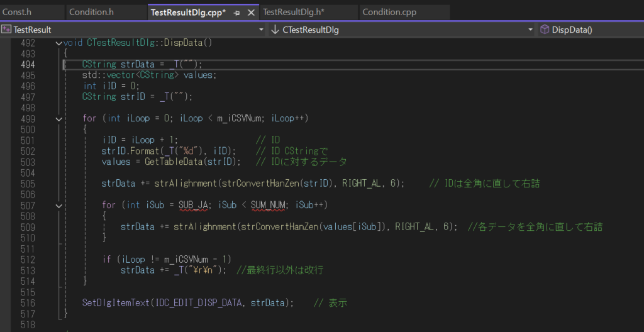The width and height of the screenshot is (644, 332).
Task: Switch to the Condition.cpp tab
Action: point(389,13)
